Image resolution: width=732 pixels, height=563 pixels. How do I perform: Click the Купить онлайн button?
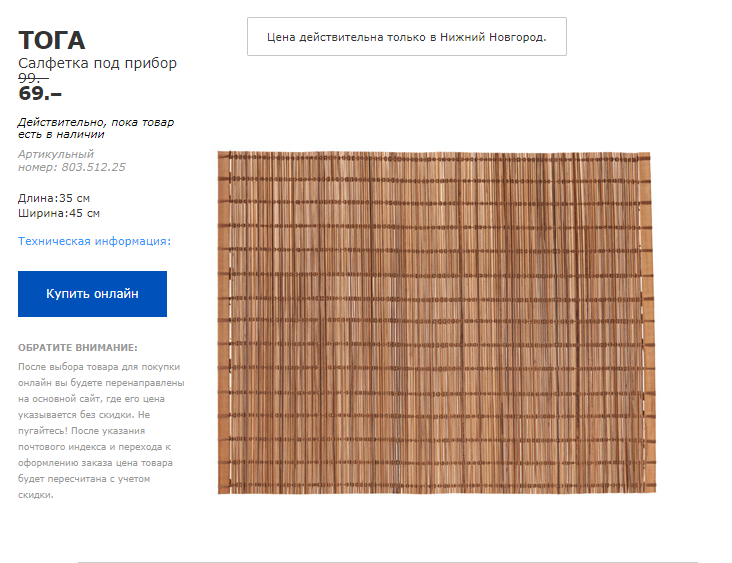(92, 294)
